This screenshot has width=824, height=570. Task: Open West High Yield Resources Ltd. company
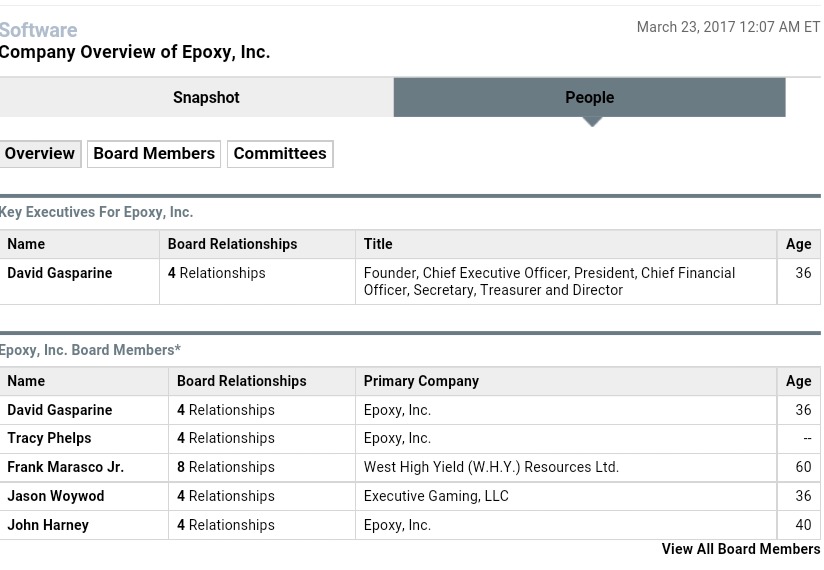point(490,467)
